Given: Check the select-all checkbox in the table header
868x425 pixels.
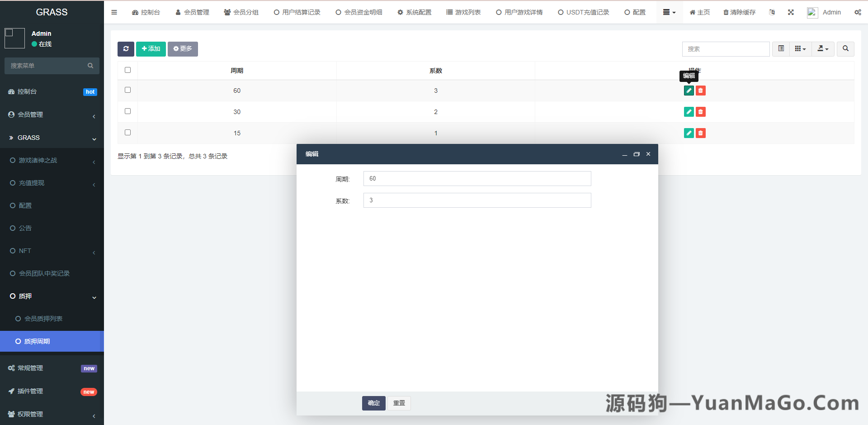Looking at the screenshot, I should tap(127, 70).
